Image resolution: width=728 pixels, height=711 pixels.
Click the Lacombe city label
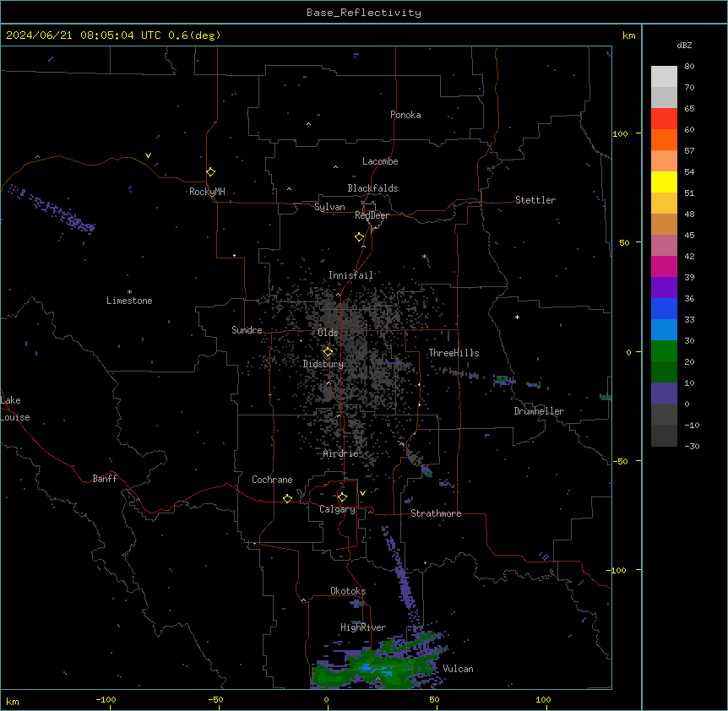point(380,161)
